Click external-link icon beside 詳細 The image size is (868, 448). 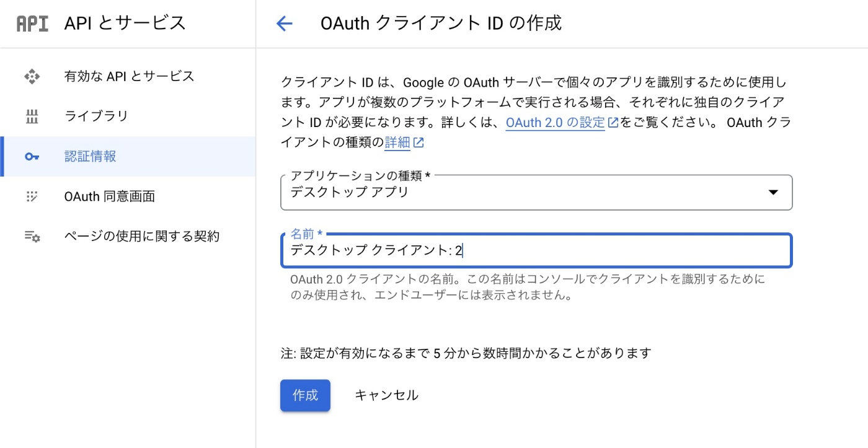coord(418,143)
